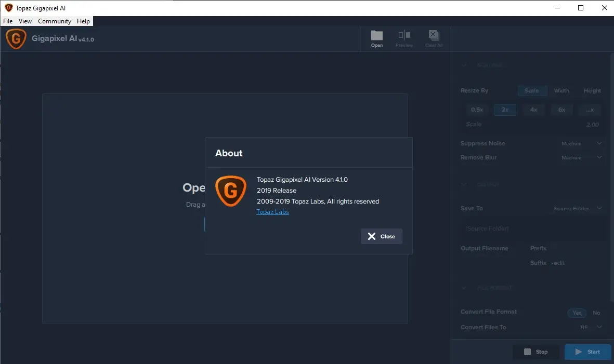Minimize the Topaz Gigapixel AI window
The height and width of the screenshot is (364, 614).
tap(557, 8)
